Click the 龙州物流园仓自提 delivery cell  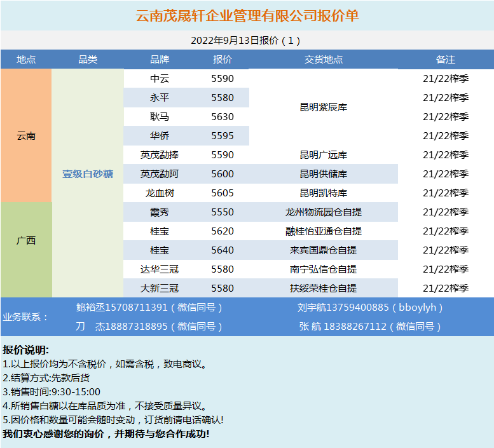point(323,212)
